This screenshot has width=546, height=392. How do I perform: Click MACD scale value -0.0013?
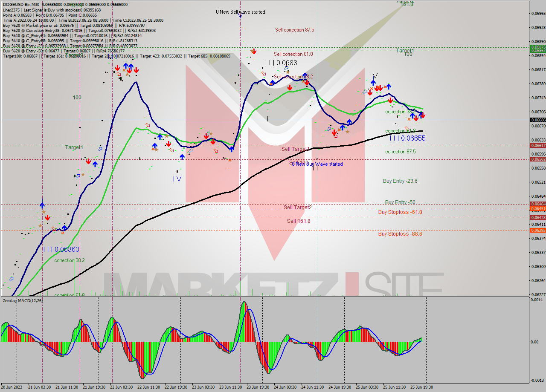pyautogui.click(x=537, y=380)
